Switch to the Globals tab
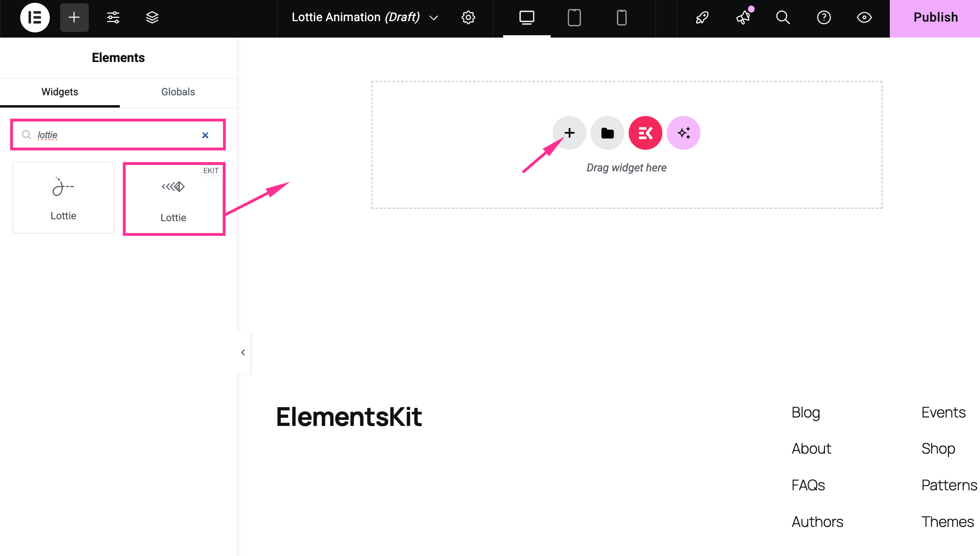The height and width of the screenshot is (556, 980). 178,92
